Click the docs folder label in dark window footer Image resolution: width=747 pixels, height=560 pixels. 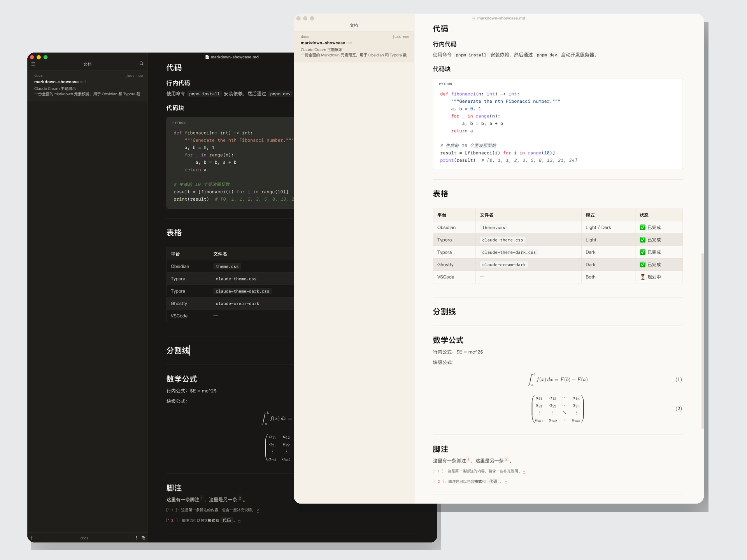pyautogui.click(x=84, y=538)
